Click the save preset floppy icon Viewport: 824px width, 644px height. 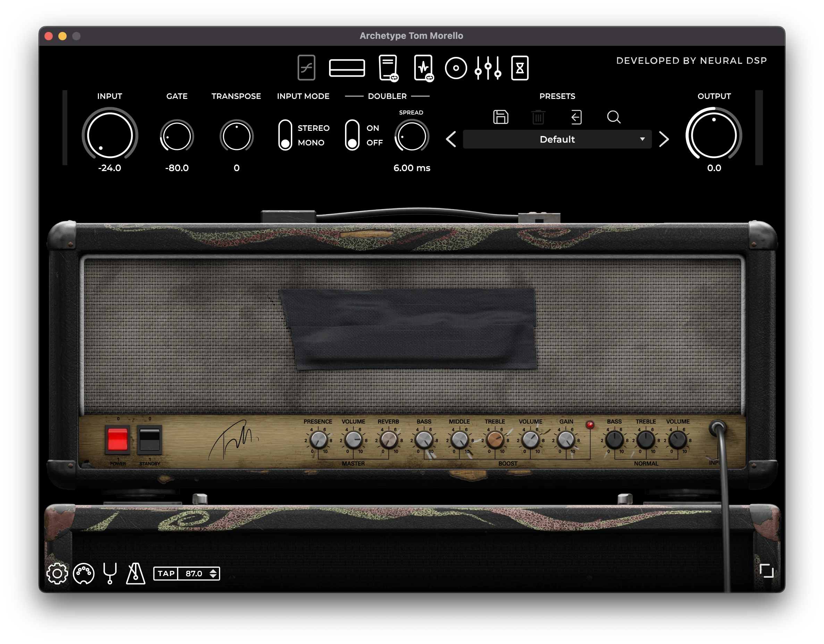click(x=501, y=117)
